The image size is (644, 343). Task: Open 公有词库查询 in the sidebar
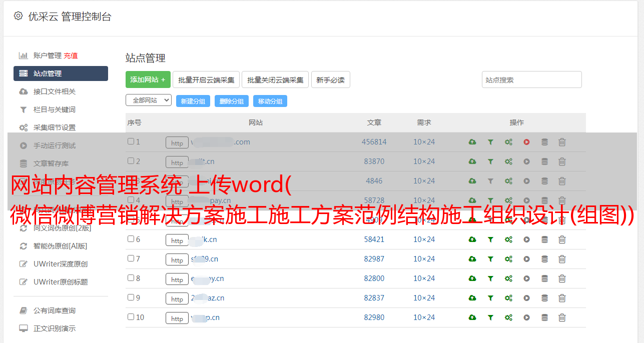55,310
